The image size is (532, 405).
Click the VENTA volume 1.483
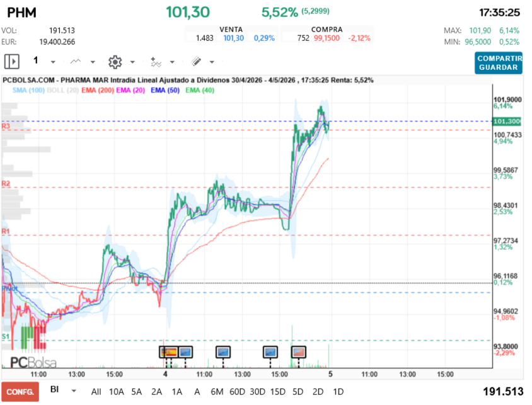point(205,38)
